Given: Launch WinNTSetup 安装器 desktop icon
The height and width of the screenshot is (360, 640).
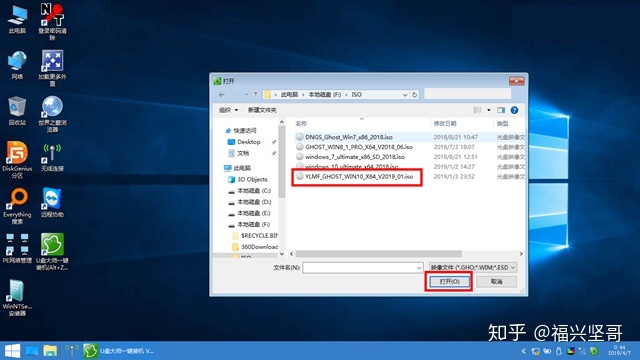Looking at the screenshot, I should pos(17,298).
